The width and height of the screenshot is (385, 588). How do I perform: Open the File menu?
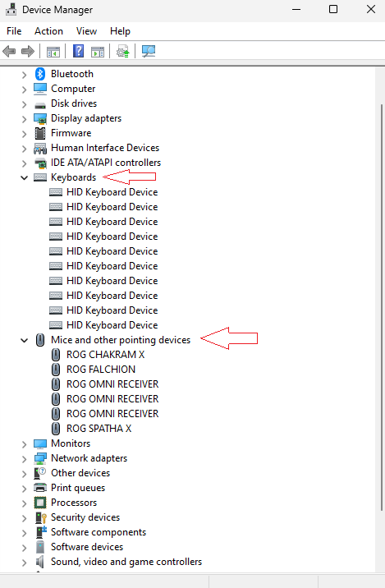pyautogui.click(x=14, y=31)
